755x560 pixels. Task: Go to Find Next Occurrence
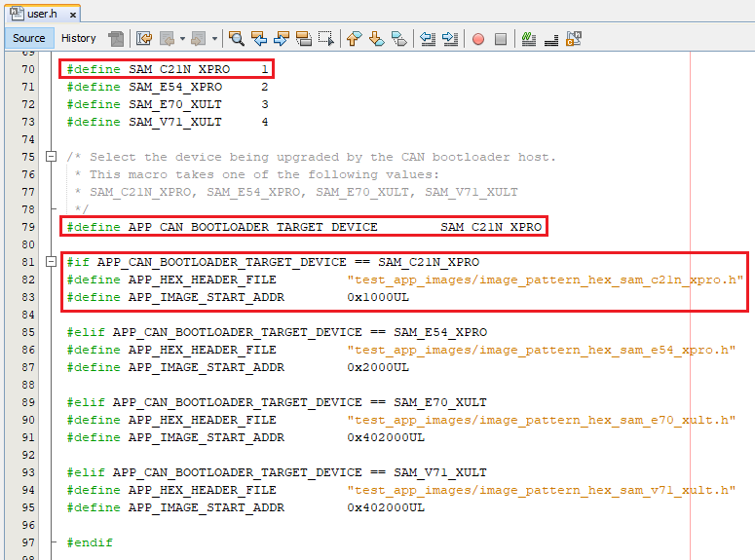tap(282, 39)
